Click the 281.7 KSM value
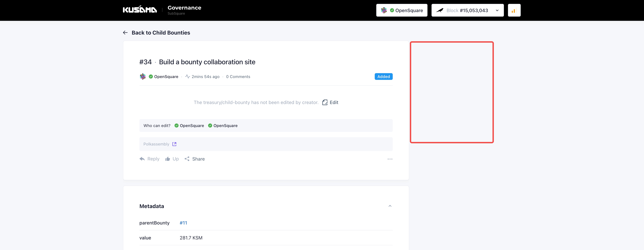The image size is (644, 250). coord(191,238)
